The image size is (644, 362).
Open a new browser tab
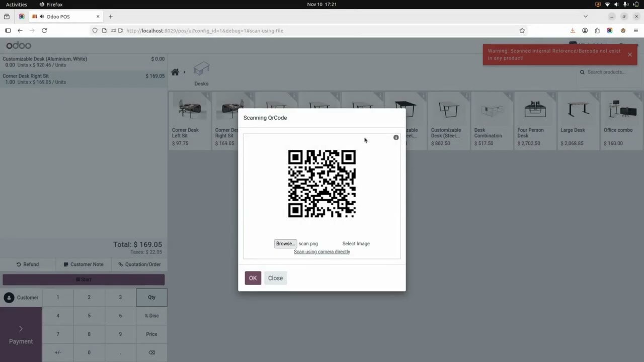(111, 17)
